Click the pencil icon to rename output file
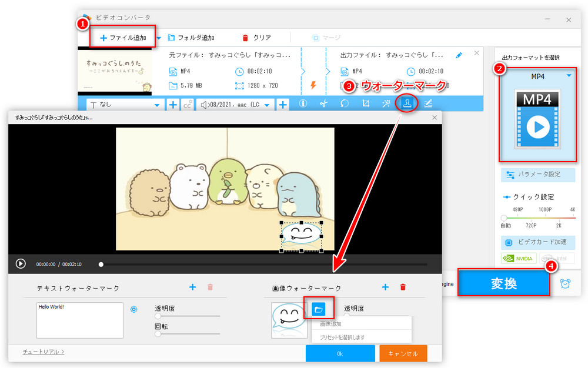This screenshot has width=588, height=368. pyautogui.click(x=459, y=55)
